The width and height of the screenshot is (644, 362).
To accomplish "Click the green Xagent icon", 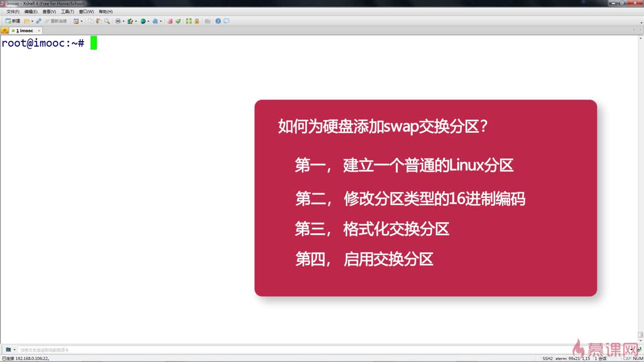I will tap(178, 21).
